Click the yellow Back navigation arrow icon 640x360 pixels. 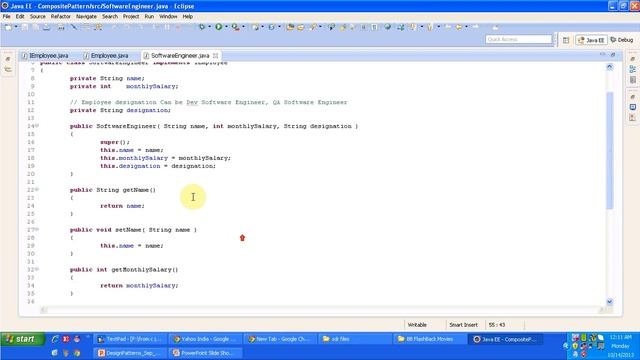point(458,27)
